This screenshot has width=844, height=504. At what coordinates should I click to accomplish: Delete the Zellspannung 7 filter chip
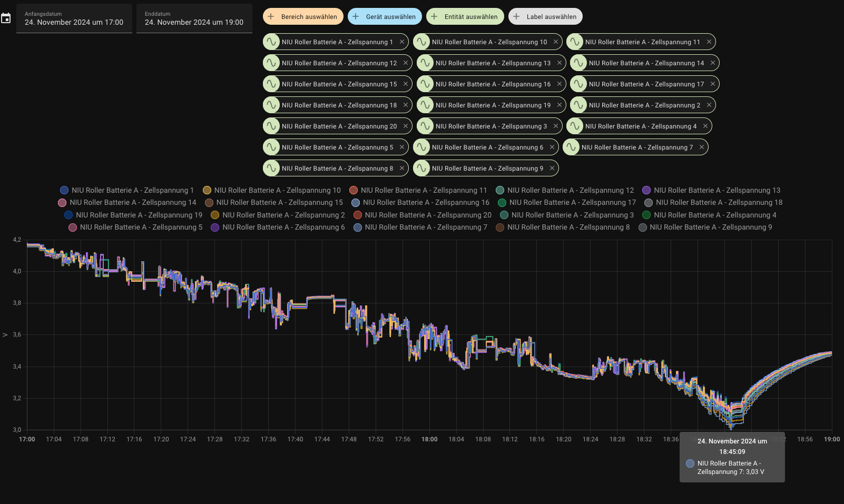702,147
